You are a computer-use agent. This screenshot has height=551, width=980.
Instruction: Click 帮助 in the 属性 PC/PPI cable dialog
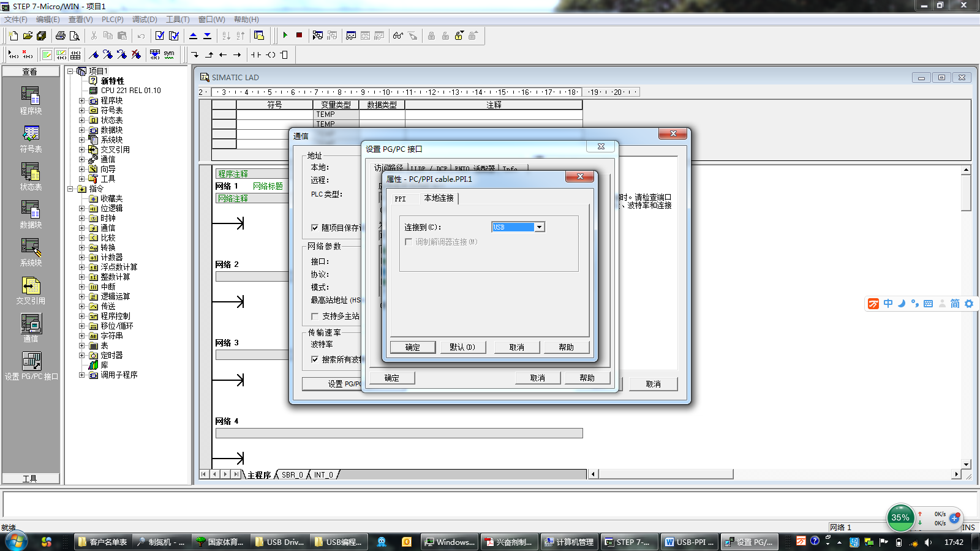coord(567,347)
